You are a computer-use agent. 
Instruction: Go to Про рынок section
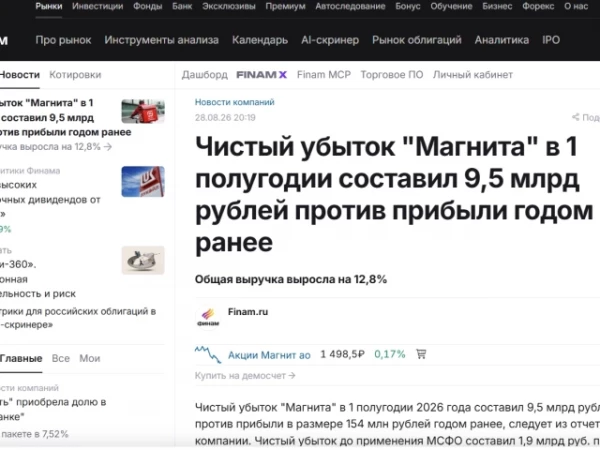point(63,40)
